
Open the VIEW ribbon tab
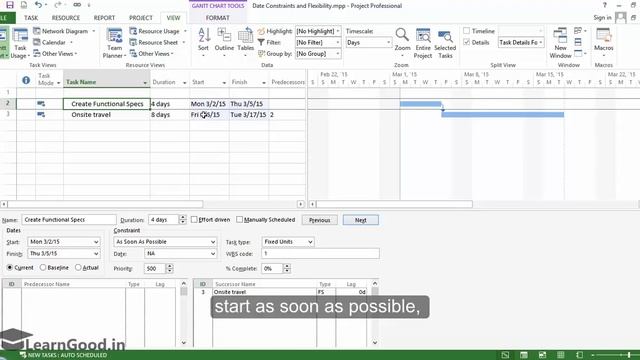pos(173,18)
